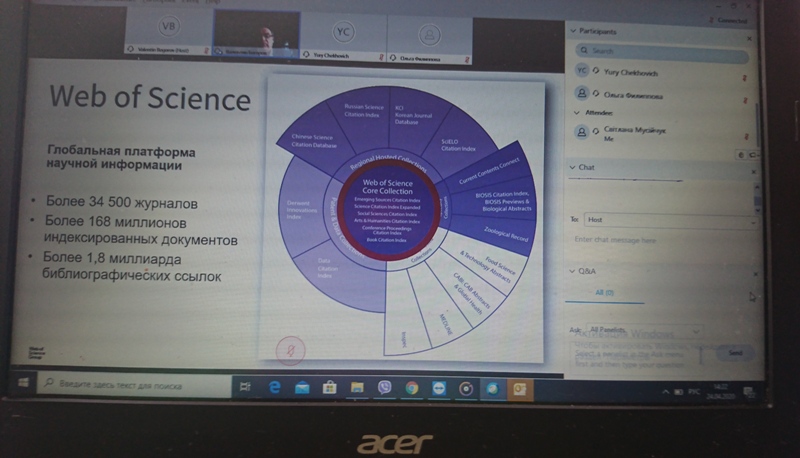
Task: Open the Ask 'All Panelists' dropdown
Action: tap(644, 330)
